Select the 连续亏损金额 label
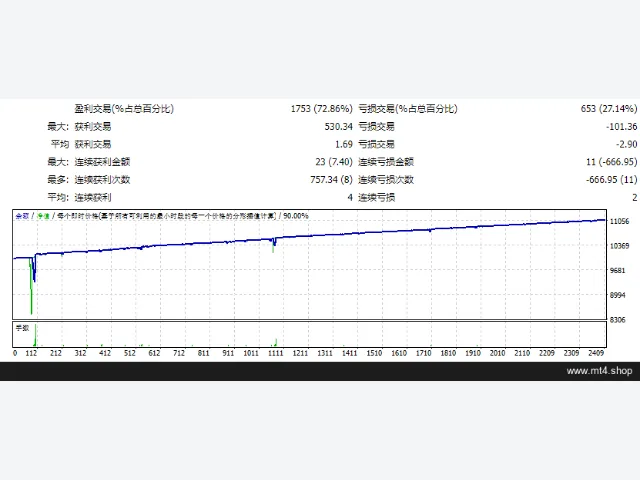 pyautogui.click(x=386, y=162)
